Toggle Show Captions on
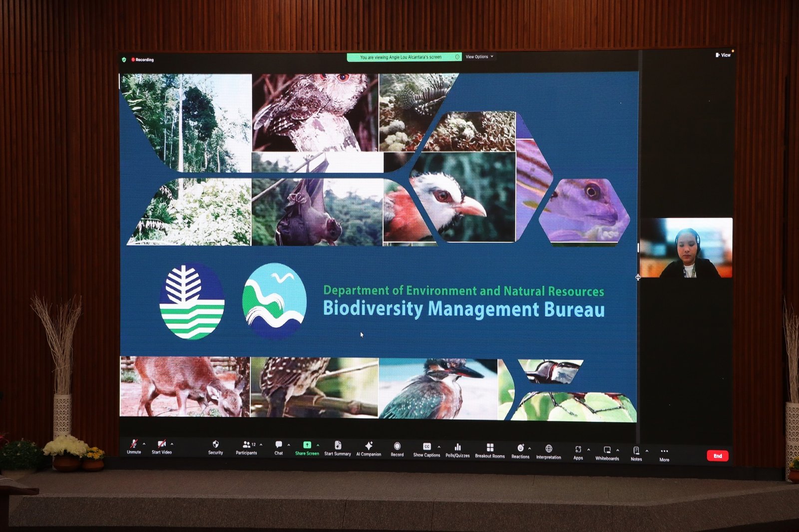Screen dimensions: 799x532 pos(426,448)
